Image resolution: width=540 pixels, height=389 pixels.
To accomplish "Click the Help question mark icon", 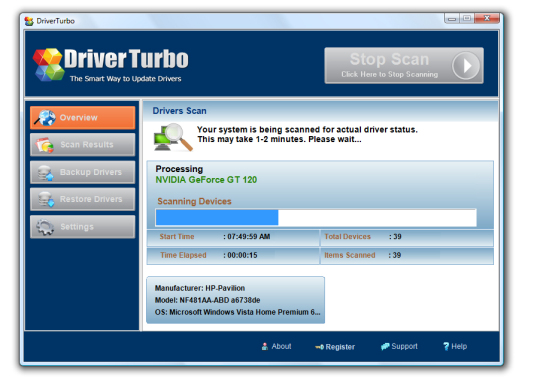I will (x=446, y=346).
